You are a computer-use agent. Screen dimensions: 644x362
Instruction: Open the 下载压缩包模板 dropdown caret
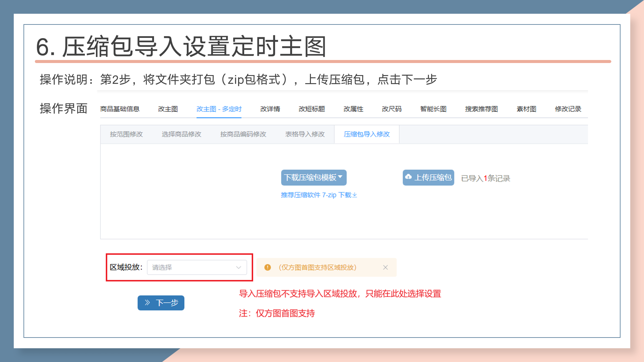pos(340,177)
